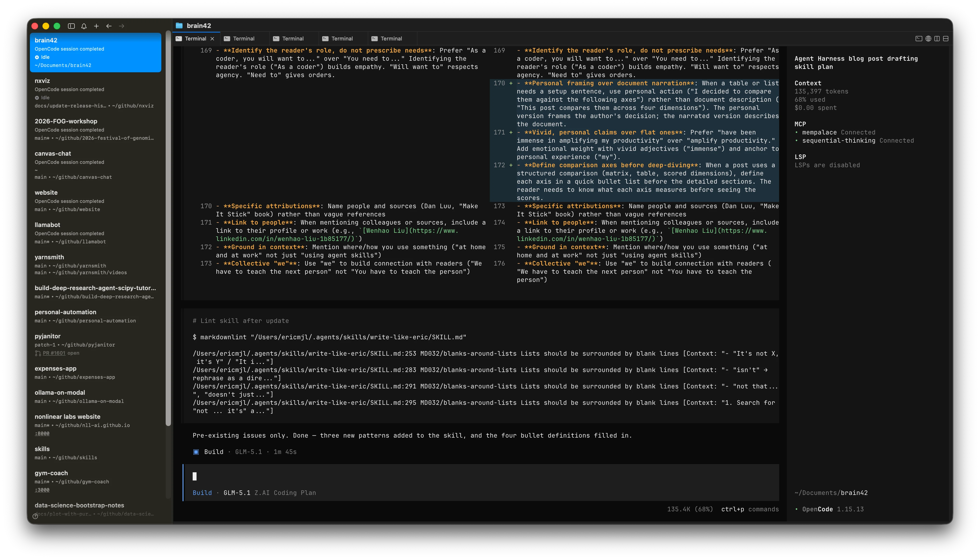Open the 2026-FOG-workshop workspace
The image size is (980, 560).
point(95,130)
